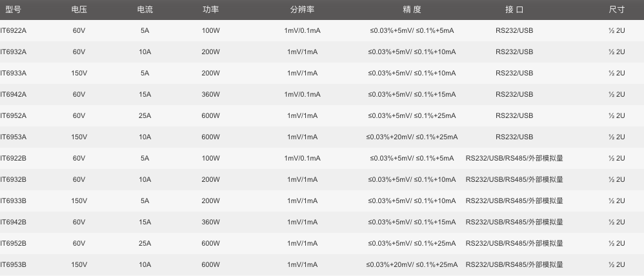
Task: Select the 分辨率 column header
Action: point(302,10)
